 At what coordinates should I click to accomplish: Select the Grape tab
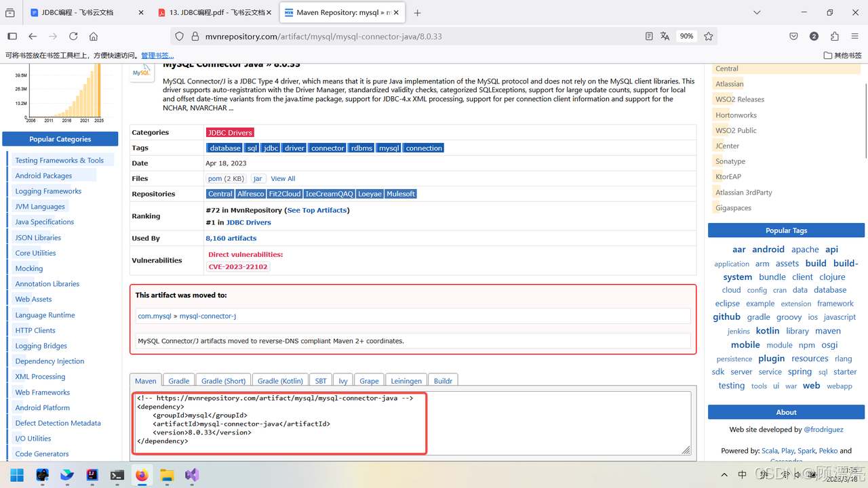pos(370,381)
